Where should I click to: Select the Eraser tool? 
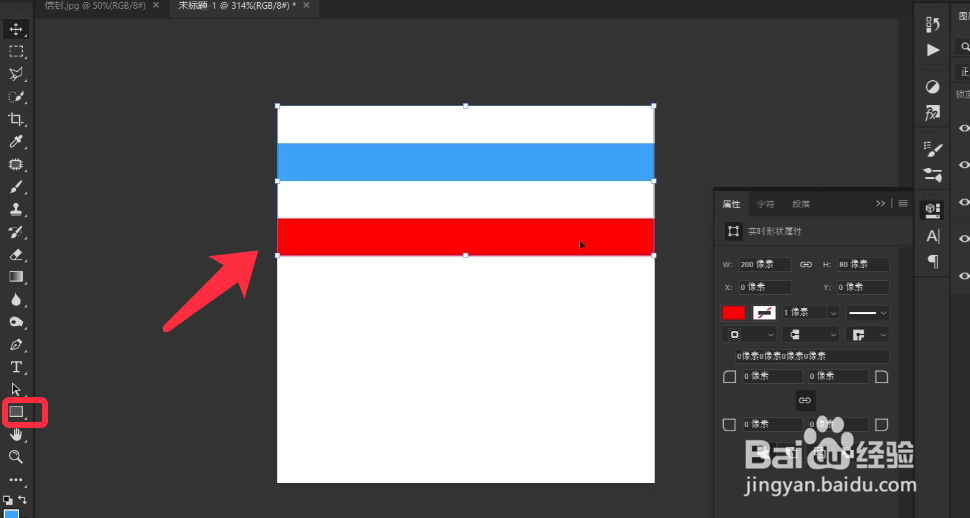16,254
